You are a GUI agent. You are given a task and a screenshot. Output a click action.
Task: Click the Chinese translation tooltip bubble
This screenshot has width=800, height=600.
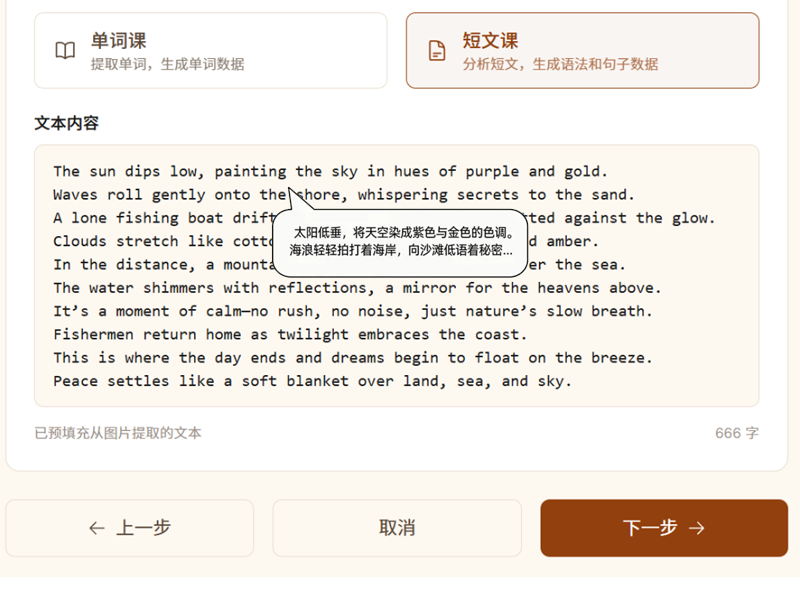click(x=400, y=242)
